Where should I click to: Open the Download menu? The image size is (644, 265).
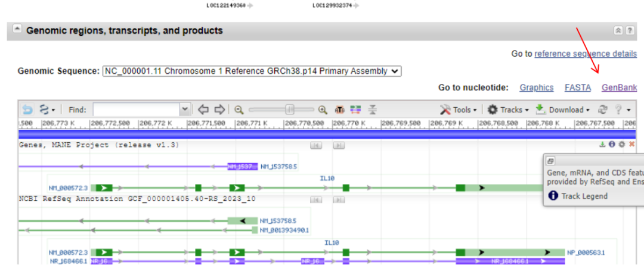563,110
